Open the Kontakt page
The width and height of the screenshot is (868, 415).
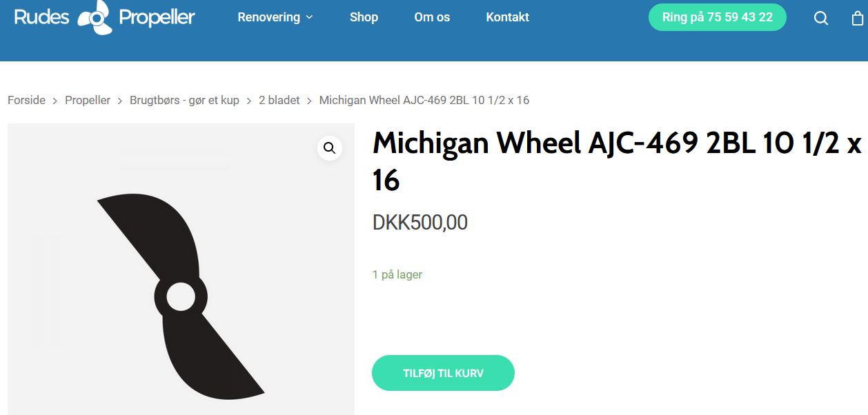pyautogui.click(x=507, y=17)
